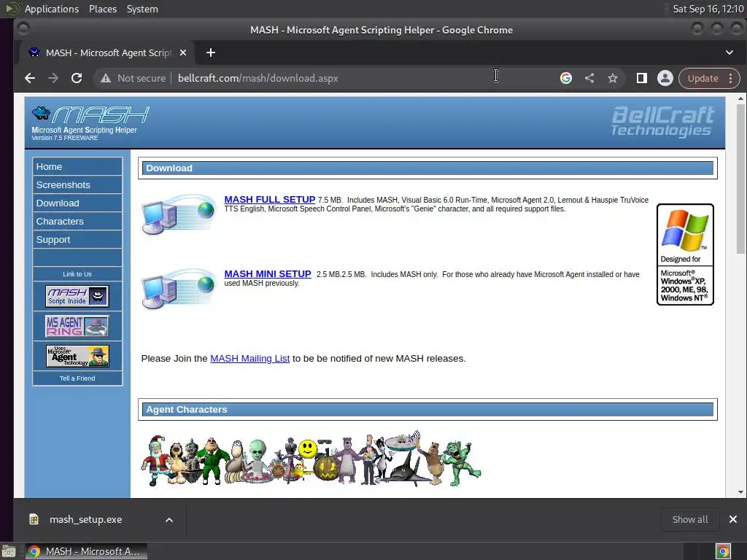Click the page vertical scrollbar
The height and width of the screenshot is (560, 747).
pos(740,179)
